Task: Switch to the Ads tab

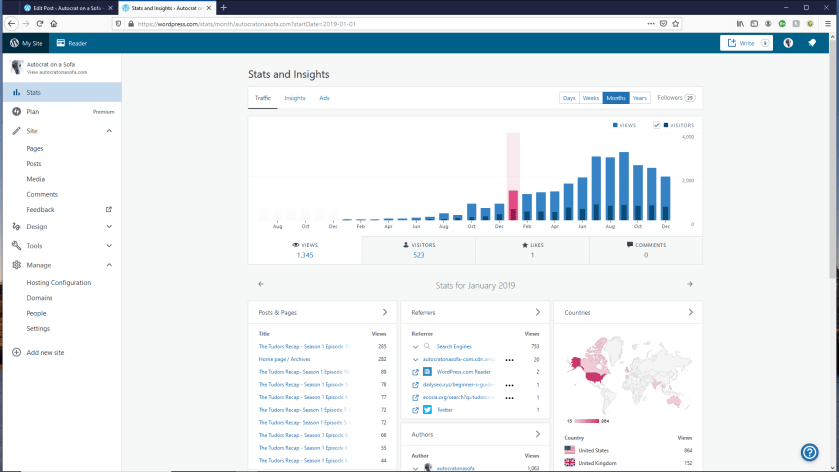Action: coord(324,98)
